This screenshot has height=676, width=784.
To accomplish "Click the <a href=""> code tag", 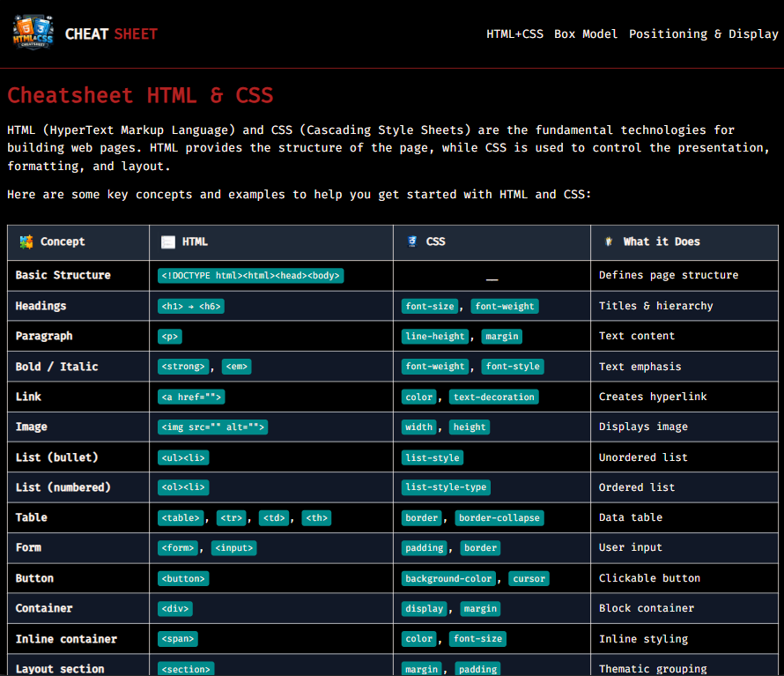I will pyautogui.click(x=191, y=397).
